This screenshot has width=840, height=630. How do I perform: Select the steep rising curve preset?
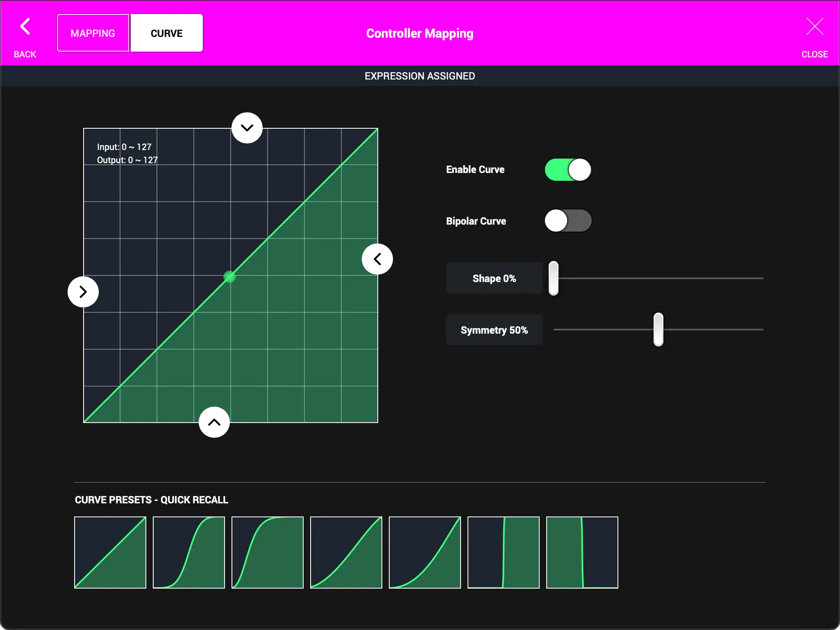click(x=267, y=553)
